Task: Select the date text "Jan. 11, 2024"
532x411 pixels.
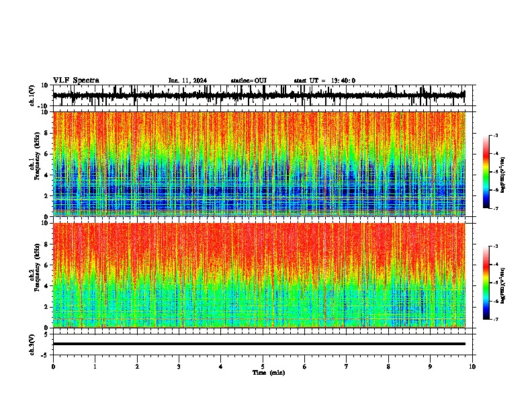Action: coord(187,81)
